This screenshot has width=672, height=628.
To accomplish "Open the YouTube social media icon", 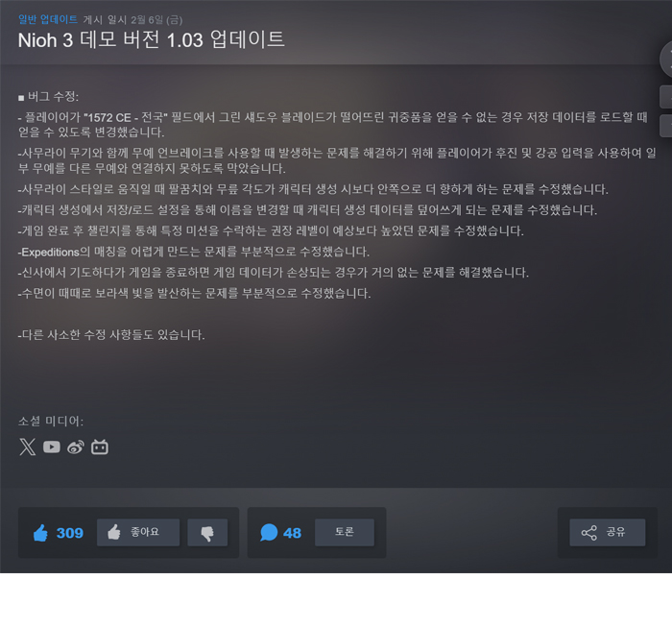I will 52,447.
